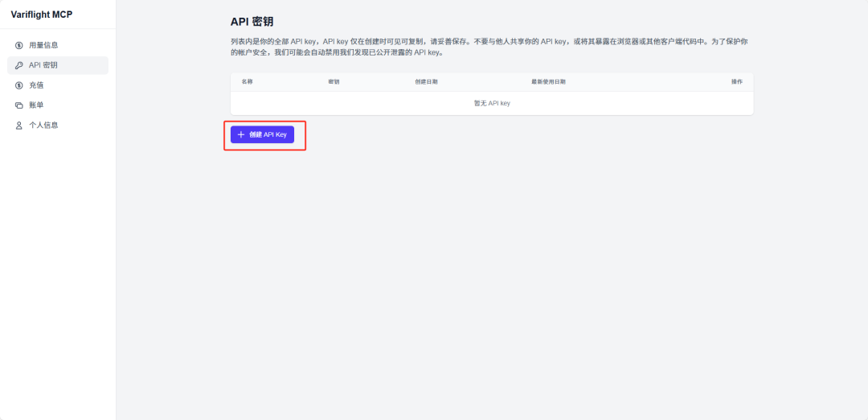Image resolution: width=868 pixels, height=420 pixels.
Task: Click the plus icon on 创建 API Key button
Action: [x=241, y=134]
